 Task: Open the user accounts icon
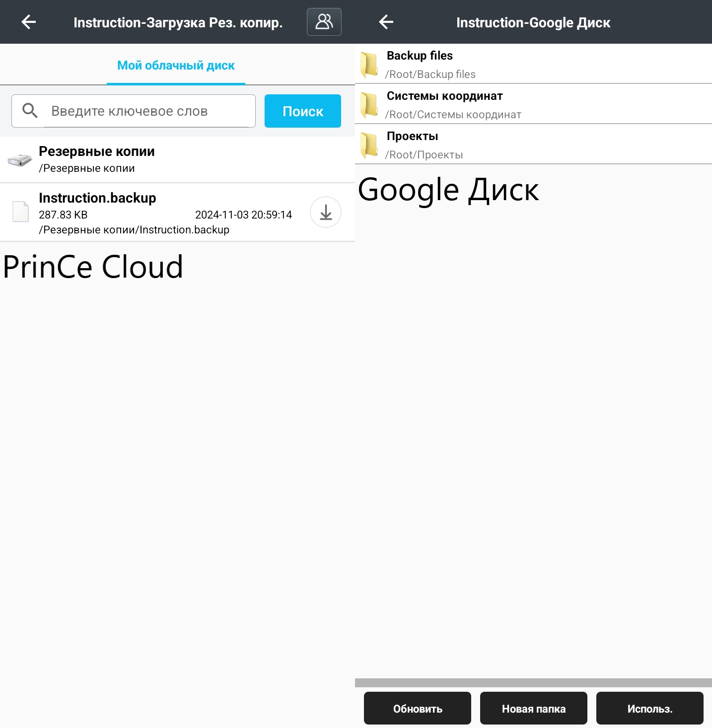pyautogui.click(x=324, y=22)
